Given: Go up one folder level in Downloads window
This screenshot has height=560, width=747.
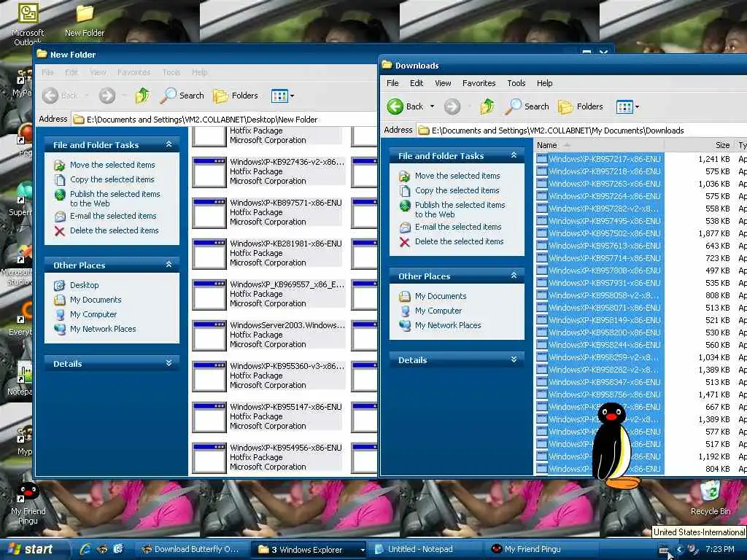Looking at the screenshot, I should [487, 106].
